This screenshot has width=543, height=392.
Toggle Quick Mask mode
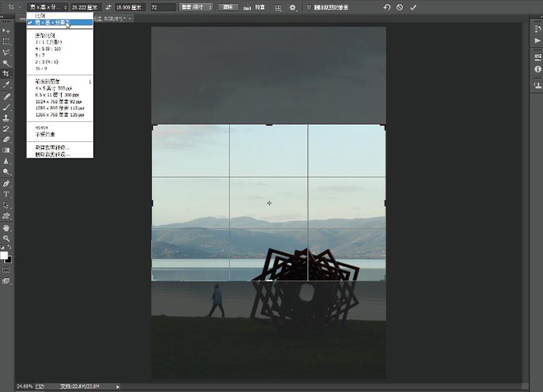click(6, 270)
